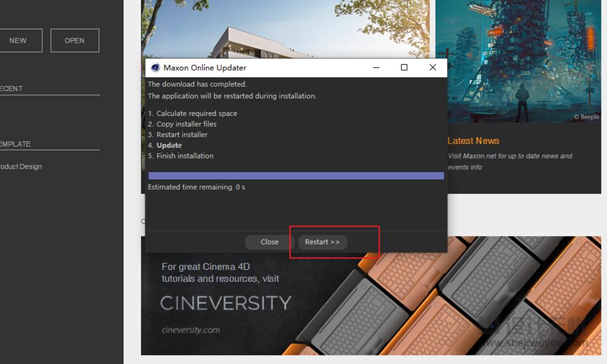Select '2. Copy installer files' step text
The height and width of the screenshot is (364, 607).
[x=182, y=124]
